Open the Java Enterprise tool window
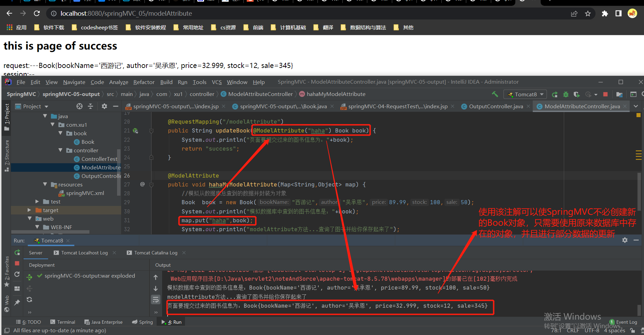644x335 pixels. 103,322
